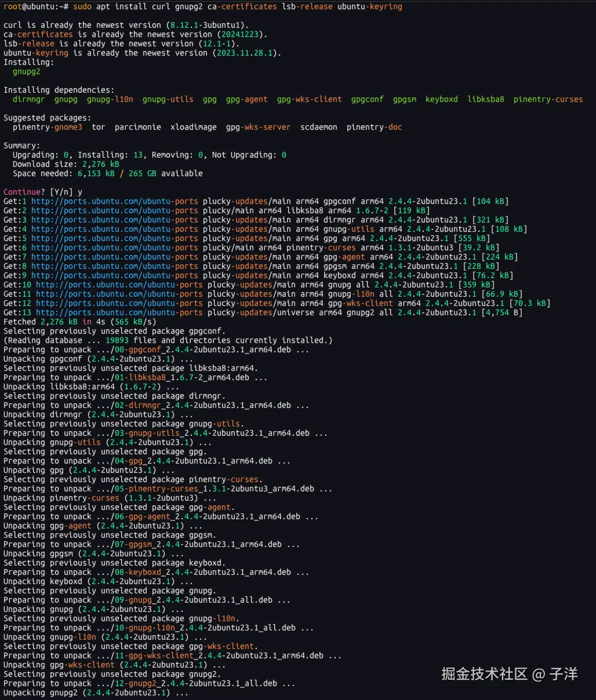Viewport: 596px width, 700px height.
Task: Click the 'Summary:' heading
Action: click(22, 146)
